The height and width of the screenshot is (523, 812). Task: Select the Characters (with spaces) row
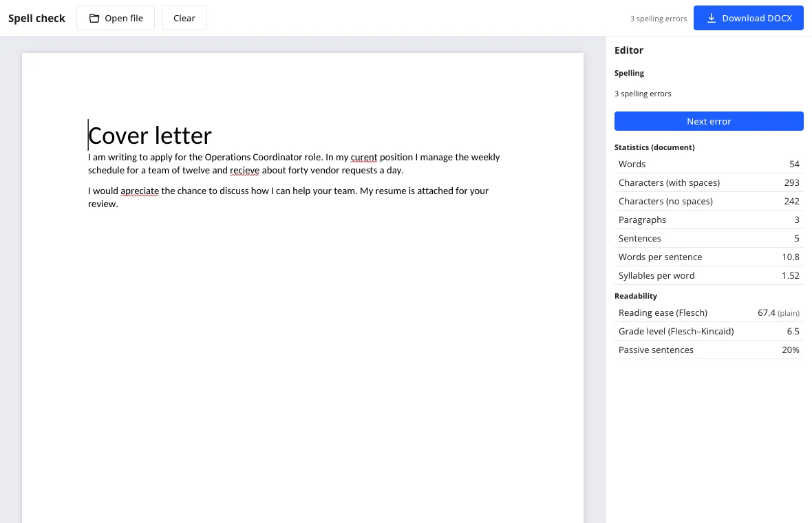708,183
